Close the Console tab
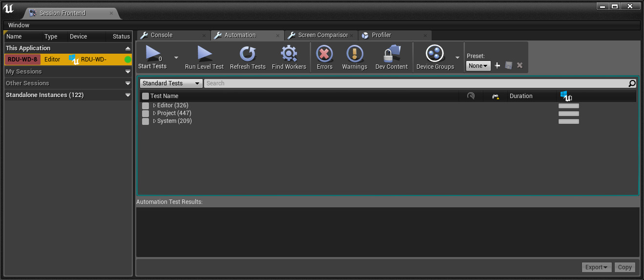The image size is (644, 280). tap(204, 36)
